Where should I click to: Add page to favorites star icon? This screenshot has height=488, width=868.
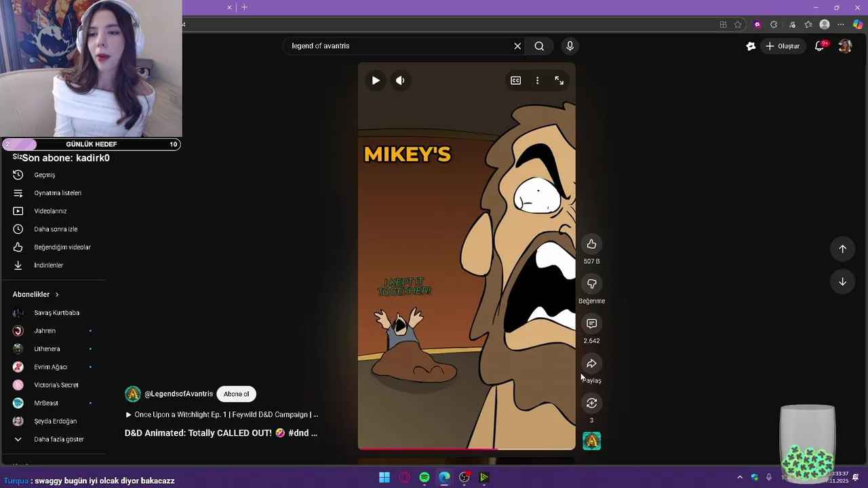pos(738,24)
